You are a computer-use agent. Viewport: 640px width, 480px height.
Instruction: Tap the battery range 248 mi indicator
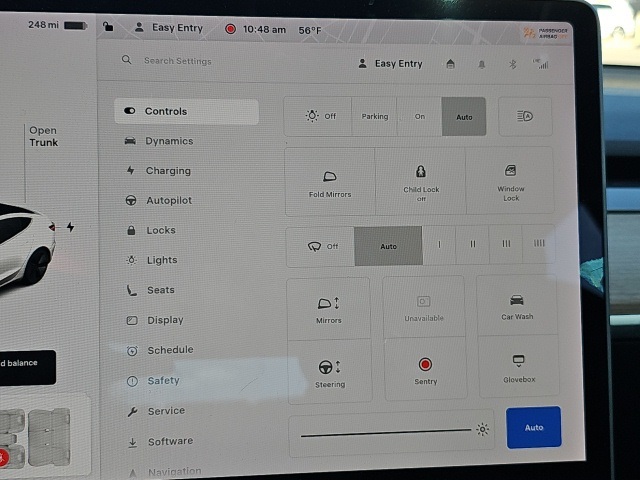tap(57, 25)
